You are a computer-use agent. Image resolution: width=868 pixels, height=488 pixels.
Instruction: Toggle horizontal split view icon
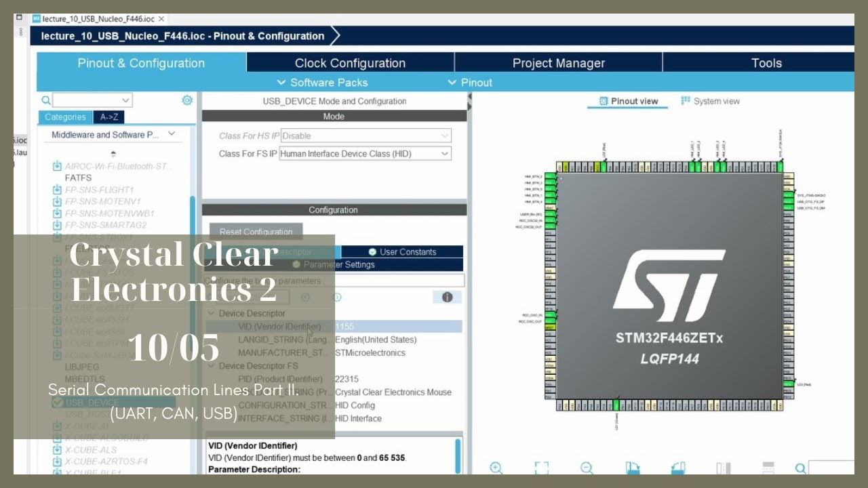[x=768, y=468]
